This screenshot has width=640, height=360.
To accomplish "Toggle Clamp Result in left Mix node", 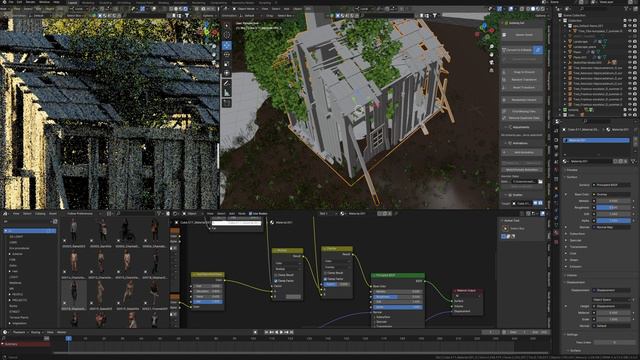I will point(276,275).
